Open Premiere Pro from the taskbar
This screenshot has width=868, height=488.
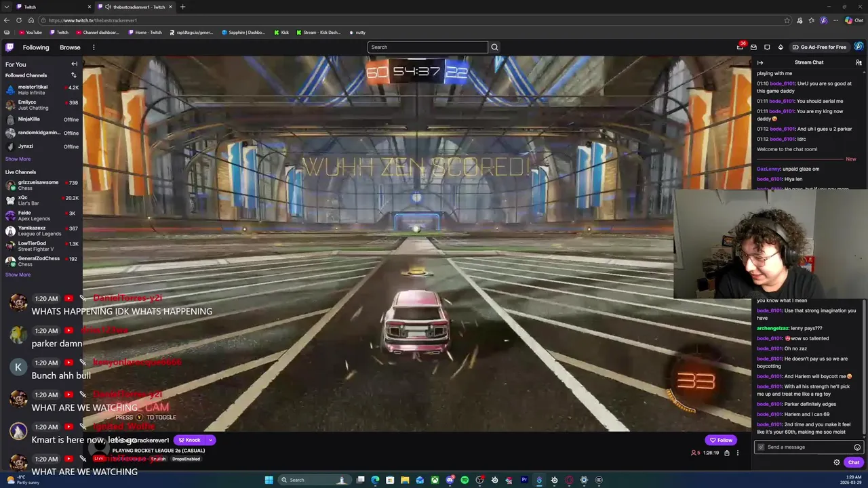click(524, 480)
